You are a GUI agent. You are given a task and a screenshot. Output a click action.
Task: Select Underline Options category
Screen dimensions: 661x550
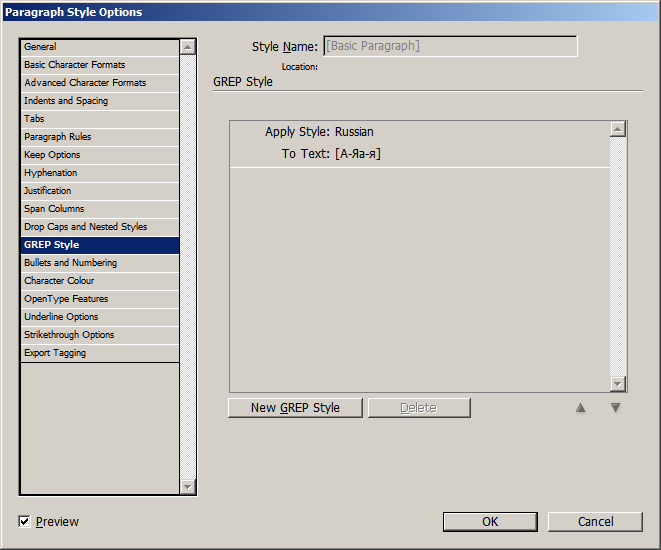click(x=100, y=317)
